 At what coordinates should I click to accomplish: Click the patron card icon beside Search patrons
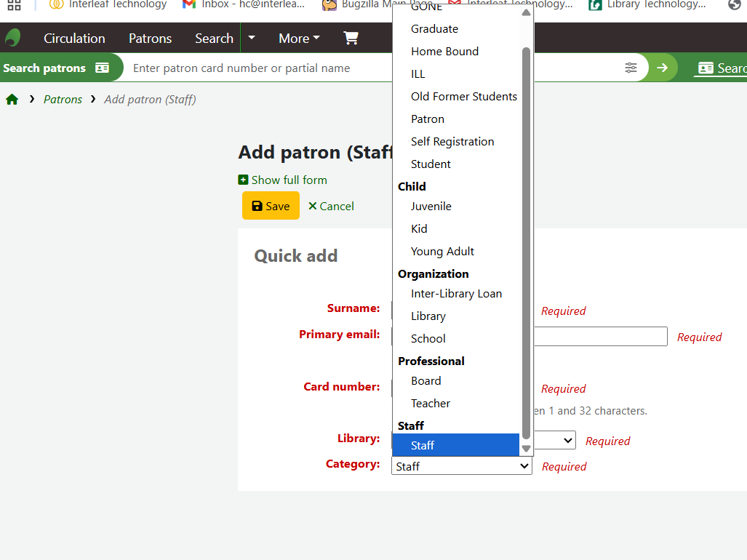tap(102, 68)
